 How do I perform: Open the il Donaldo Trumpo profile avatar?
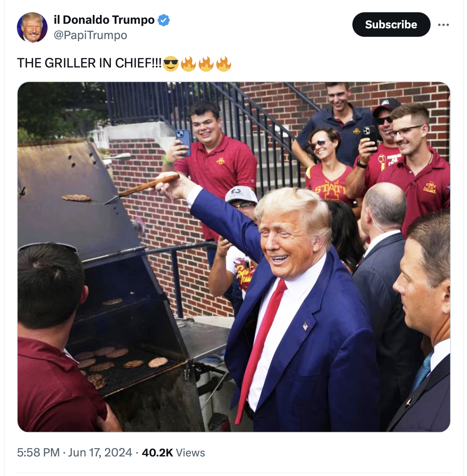(32, 27)
